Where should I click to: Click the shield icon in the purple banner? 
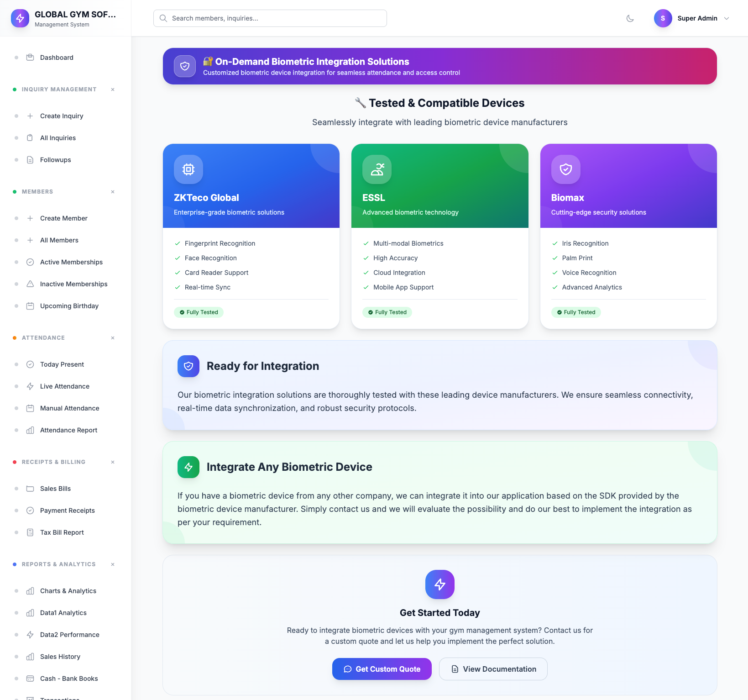tap(185, 66)
